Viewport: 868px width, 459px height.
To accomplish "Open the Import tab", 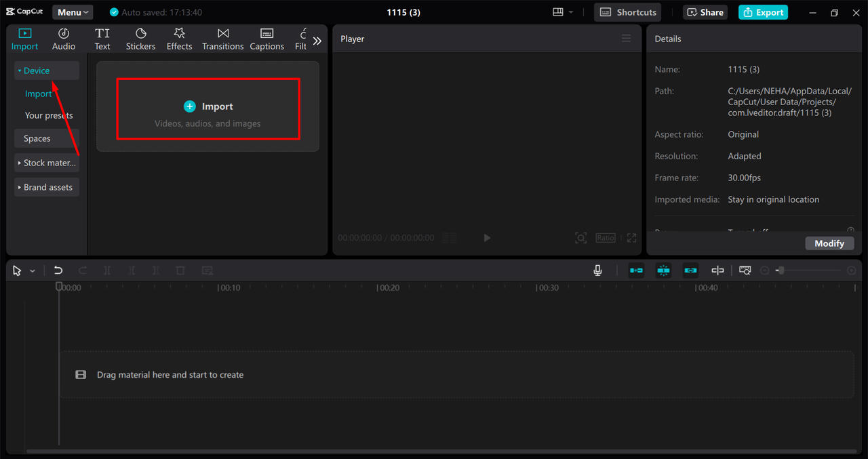I will pos(24,39).
